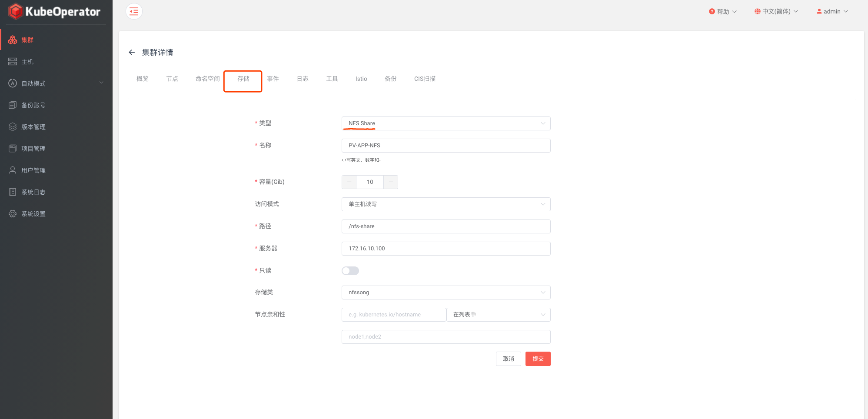This screenshot has width=868, height=419.
Task: Open the 集群 sidebar icon
Action: [x=13, y=40]
